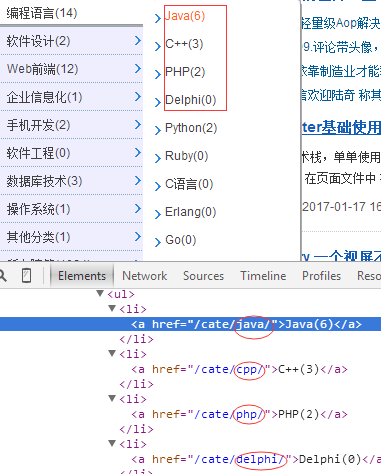Open the Ruby(0) category link

(186, 156)
